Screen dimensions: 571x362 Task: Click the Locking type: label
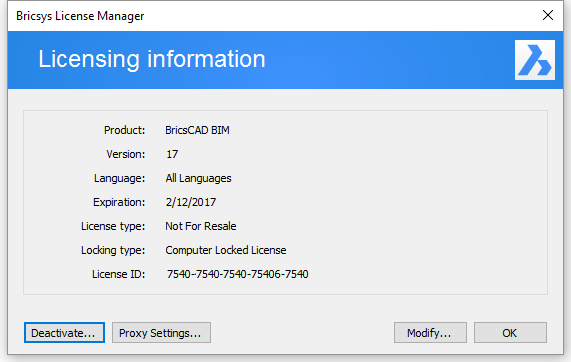point(113,250)
